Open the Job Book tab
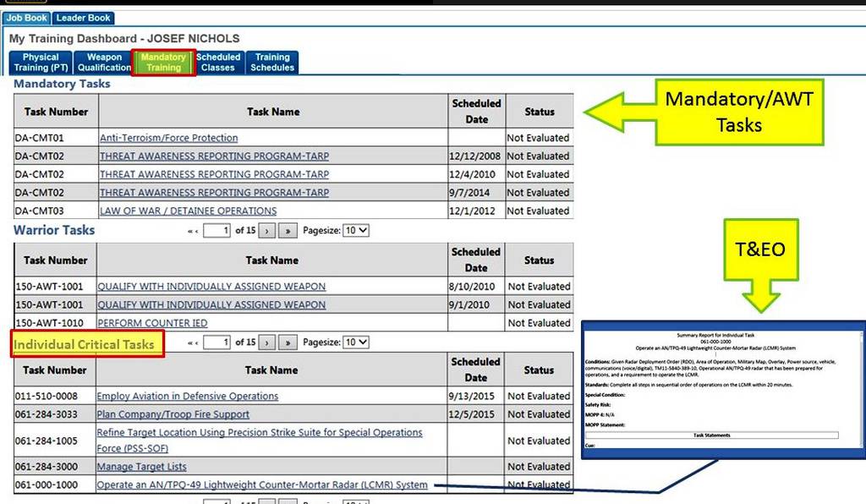The width and height of the screenshot is (866, 504). coord(26,19)
